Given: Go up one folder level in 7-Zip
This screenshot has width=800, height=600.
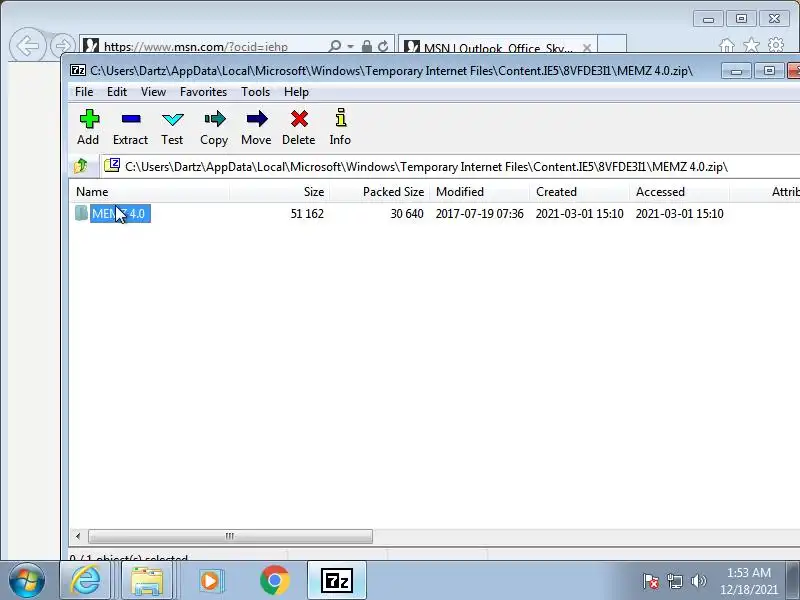Looking at the screenshot, I should [x=81, y=166].
